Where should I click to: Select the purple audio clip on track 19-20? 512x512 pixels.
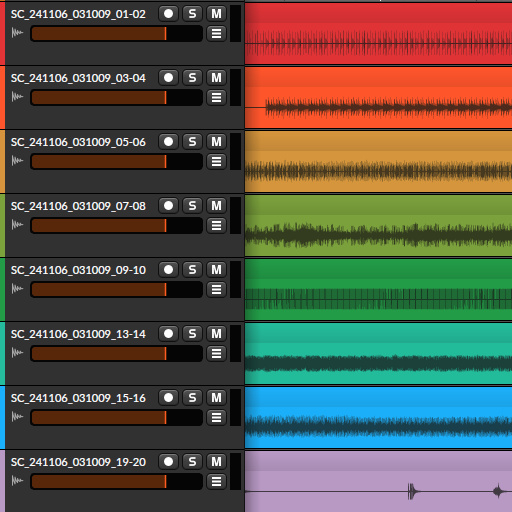[378, 481]
